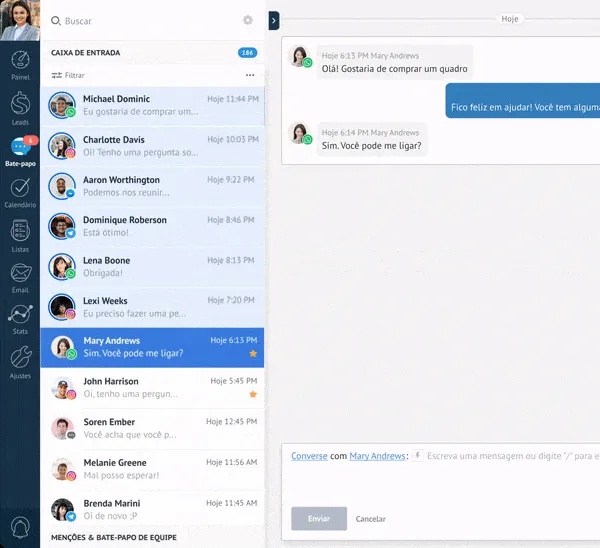Screen dimensions: 600x548
Task: Click Lena Boone's WhatsApp avatar
Action: 62,267
